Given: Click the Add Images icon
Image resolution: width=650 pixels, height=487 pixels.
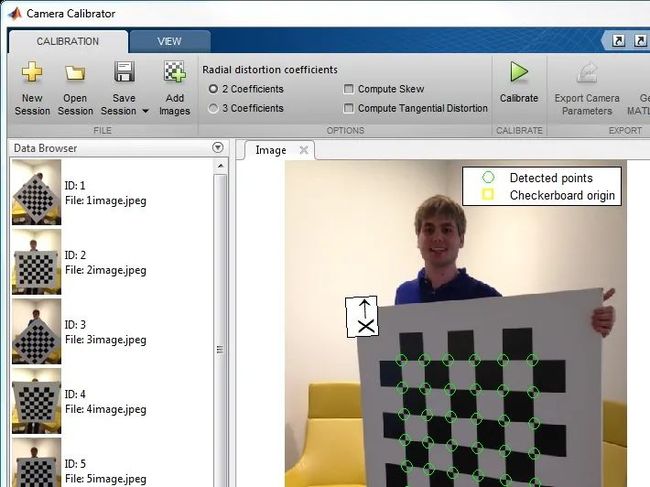Looking at the screenshot, I should (174, 73).
